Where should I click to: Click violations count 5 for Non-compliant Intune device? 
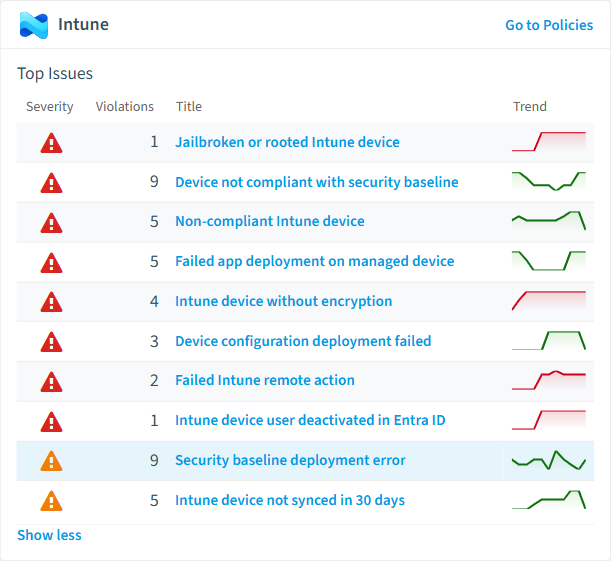click(154, 222)
